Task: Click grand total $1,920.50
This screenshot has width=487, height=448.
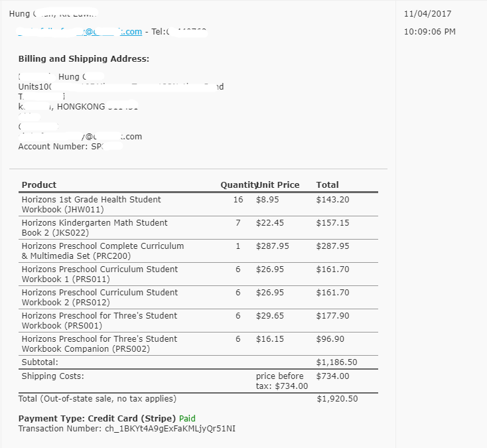Action: click(x=337, y=399)
